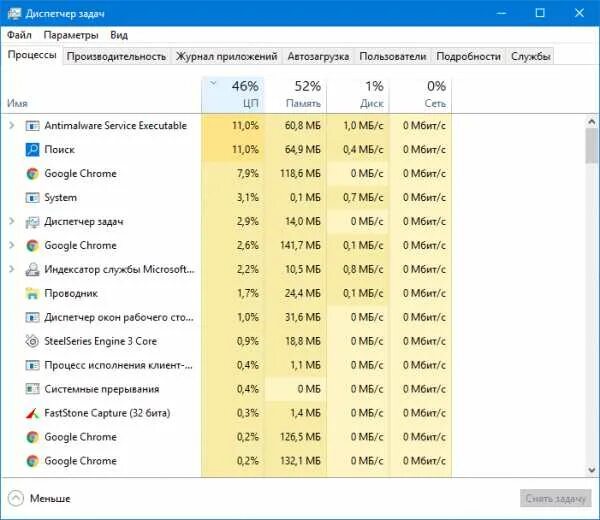Toggle sort arrow on the ЦП column
This screenshot has height=520, width=600.
214,83
